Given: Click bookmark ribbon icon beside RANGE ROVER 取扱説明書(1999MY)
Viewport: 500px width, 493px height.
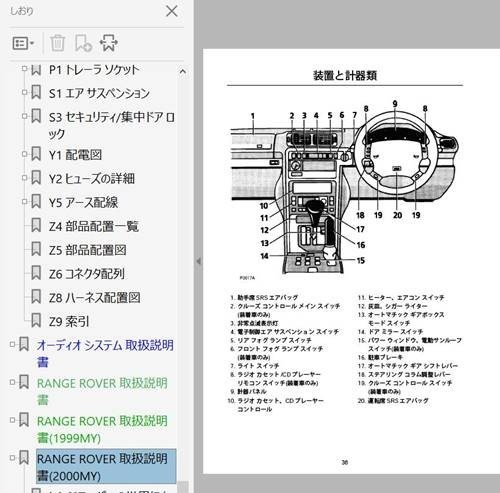Looking at the screenshot, I should pyautogui.click(x=24, y=420).
